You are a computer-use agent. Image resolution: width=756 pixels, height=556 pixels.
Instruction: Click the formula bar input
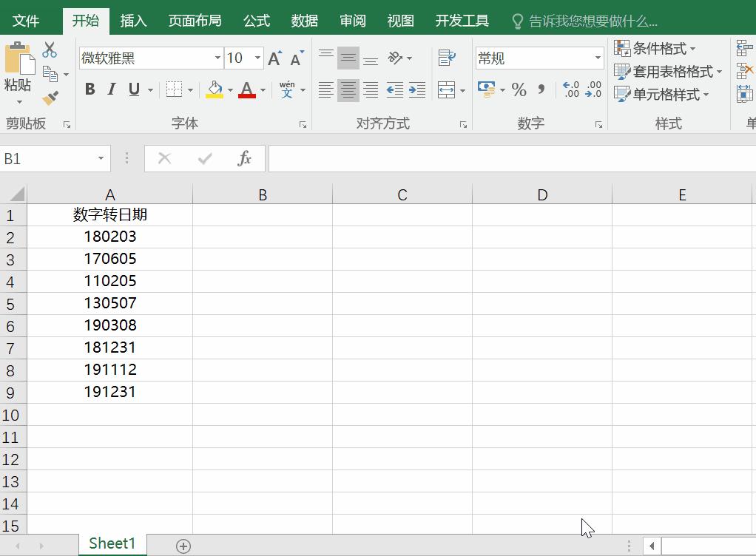tap(512, 158)
